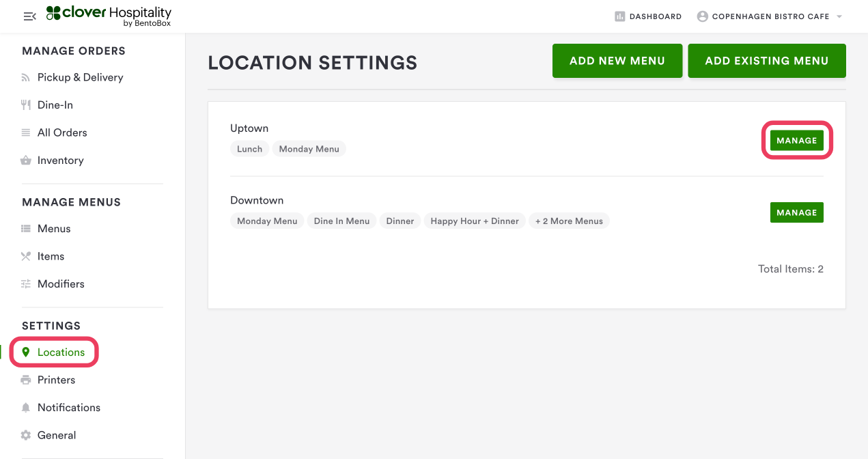
Task: Click the Add Existing Menu button
Action: (766, 61)
